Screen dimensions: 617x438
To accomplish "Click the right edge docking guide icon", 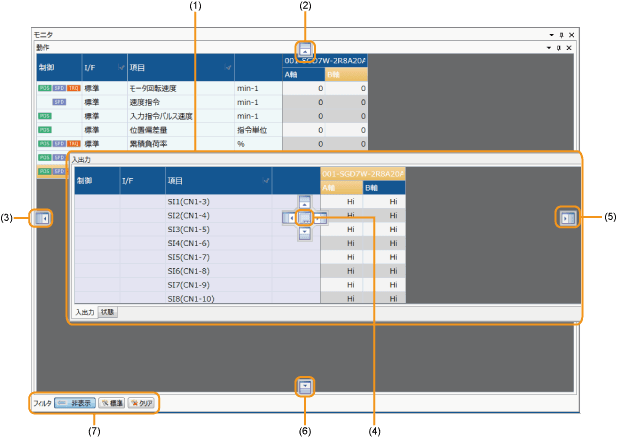I will point(568,217).
